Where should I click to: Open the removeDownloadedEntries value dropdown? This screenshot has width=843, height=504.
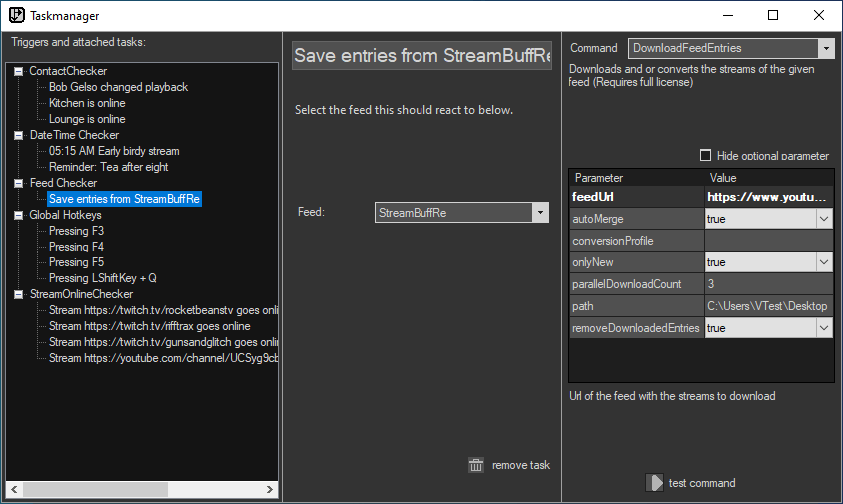tap(823, 328)
